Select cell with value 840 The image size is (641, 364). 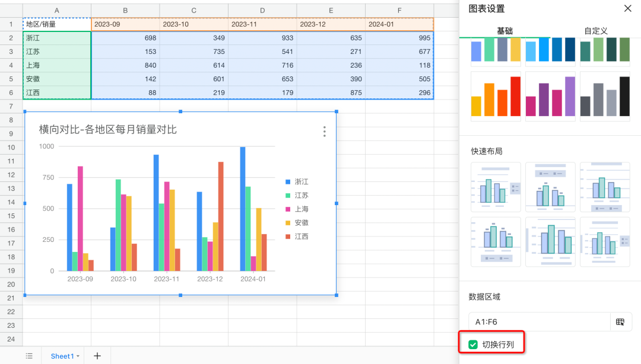click(x=125, y=65)
